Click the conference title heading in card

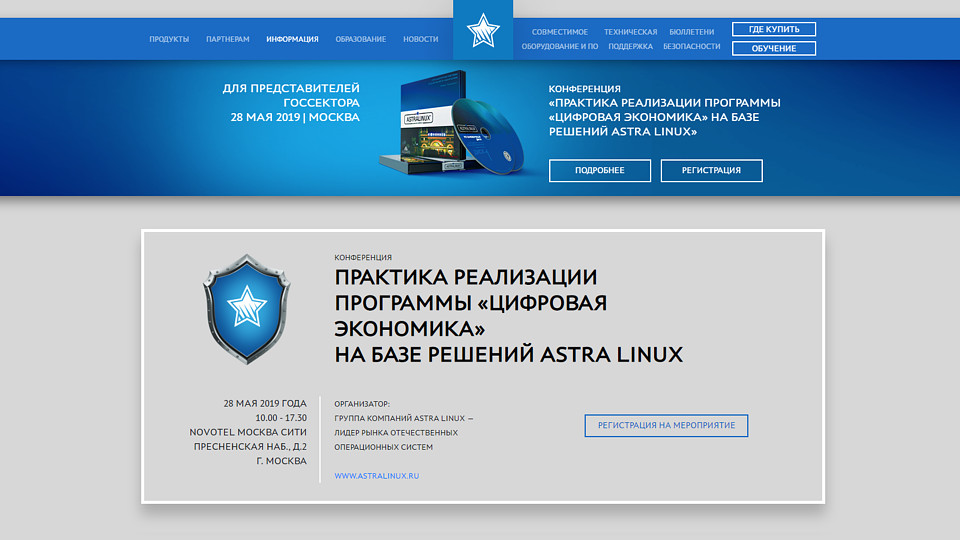tap(508, 315)
